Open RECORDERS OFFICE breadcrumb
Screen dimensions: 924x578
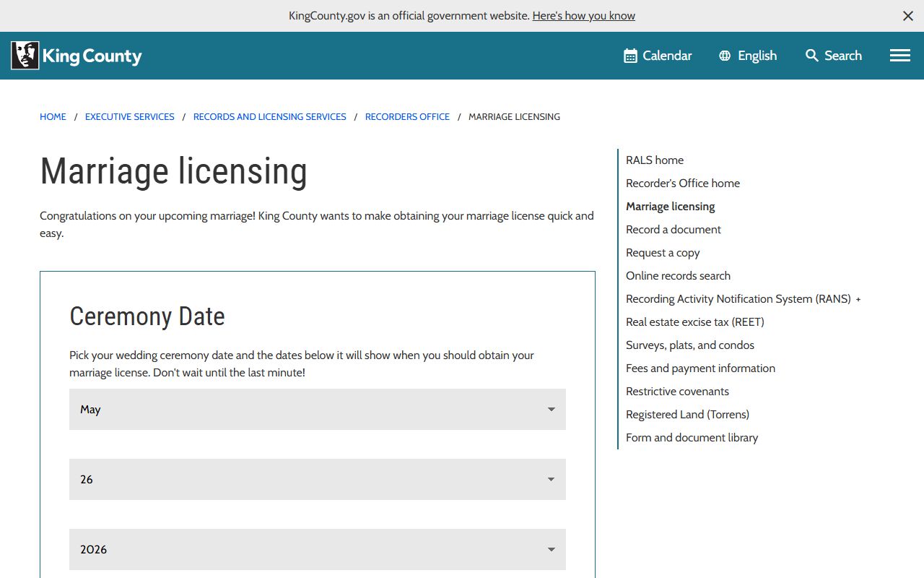point(407,116)
